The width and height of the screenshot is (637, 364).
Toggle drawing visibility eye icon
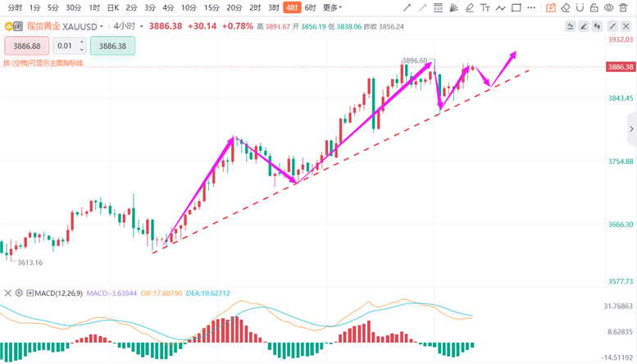(x=610, y=7)
